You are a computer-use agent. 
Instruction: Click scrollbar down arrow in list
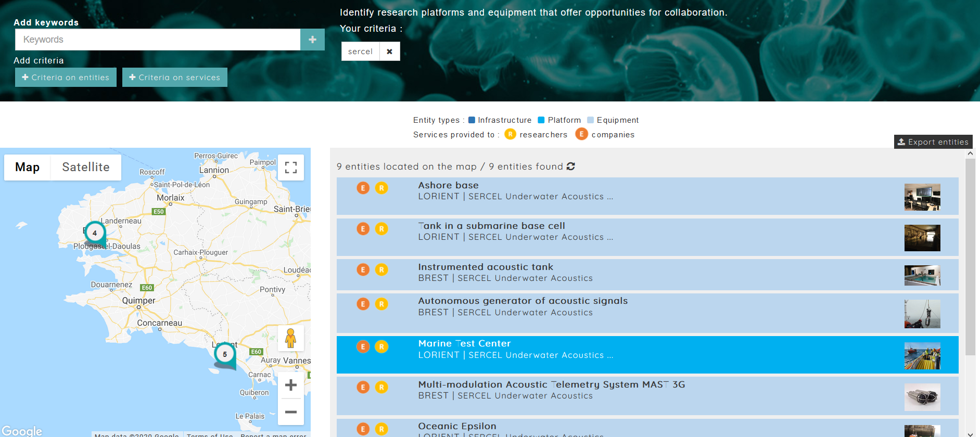(x=970, y=434)
